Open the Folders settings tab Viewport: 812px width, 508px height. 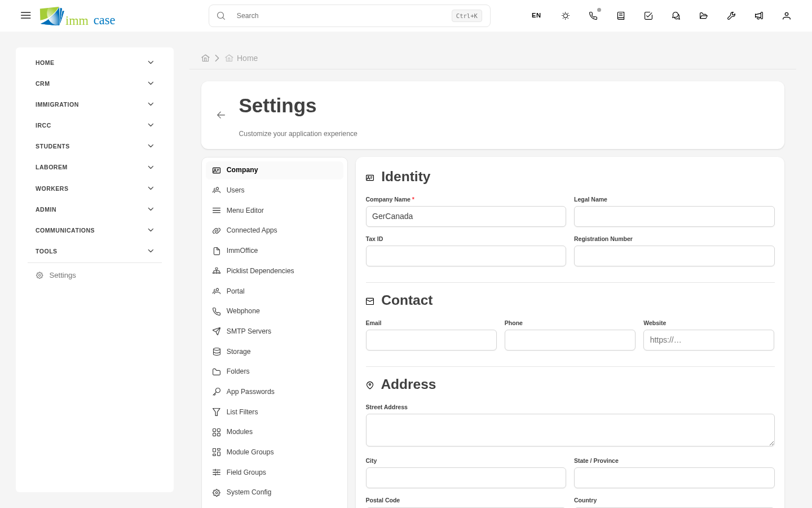(275, 371)
